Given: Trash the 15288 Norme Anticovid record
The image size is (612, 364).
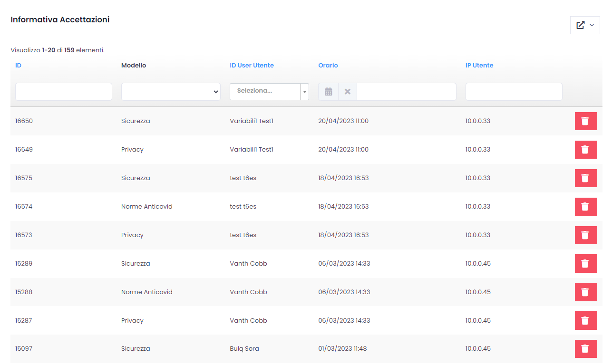Looking at the screenshot, I should (x=585, y=292).
